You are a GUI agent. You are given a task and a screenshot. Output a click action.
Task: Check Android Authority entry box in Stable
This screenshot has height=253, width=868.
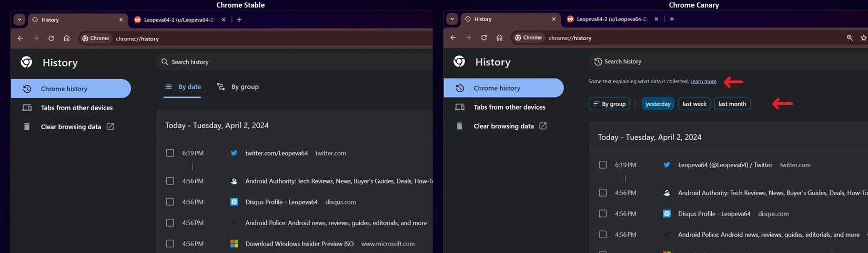(170, 181)
